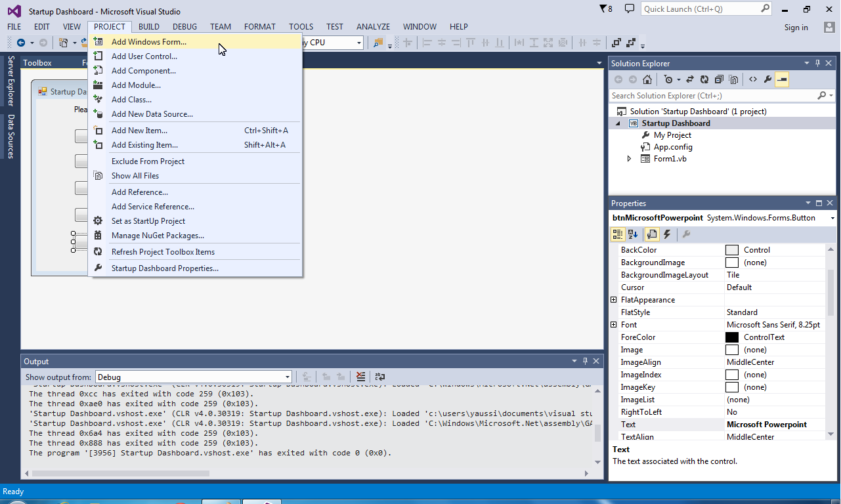Click the Visual Studio logo icon

click(14, 10)
